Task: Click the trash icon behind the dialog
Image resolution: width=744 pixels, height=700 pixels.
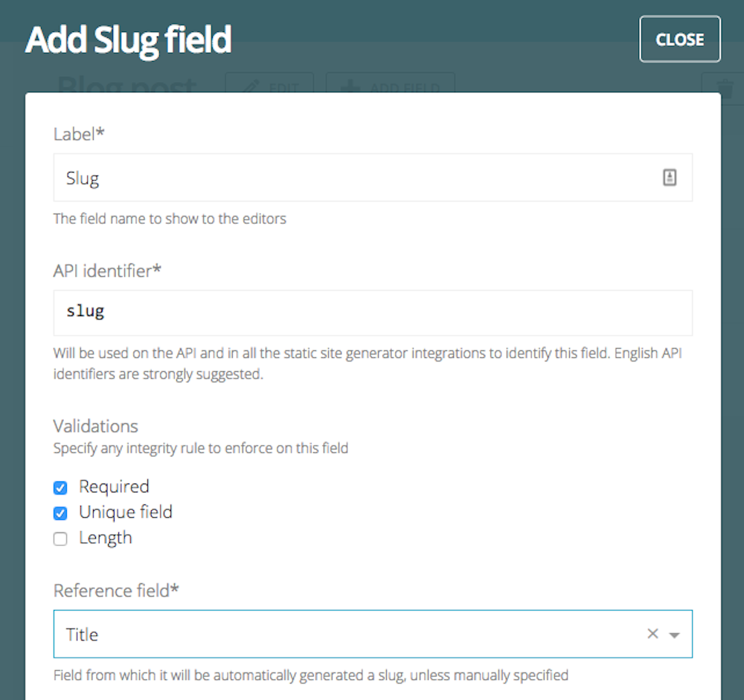Action: click(725, 86)
